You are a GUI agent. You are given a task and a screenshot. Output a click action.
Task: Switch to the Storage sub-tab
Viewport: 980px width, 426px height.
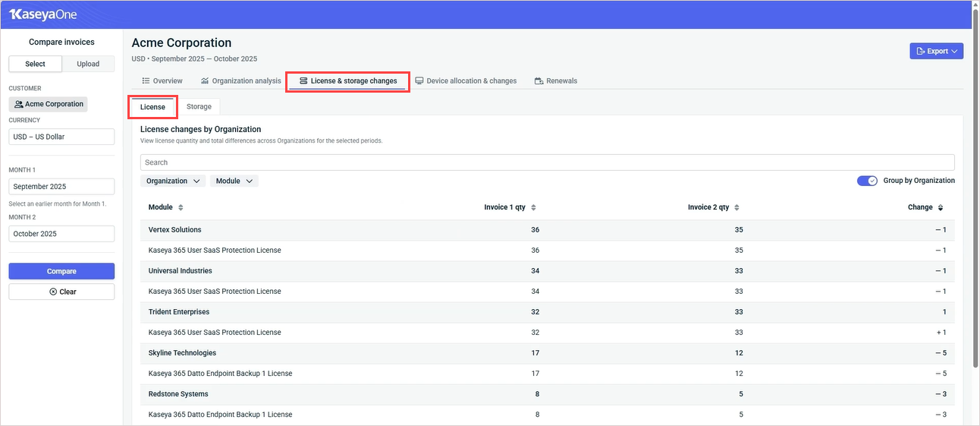point(199,106)
